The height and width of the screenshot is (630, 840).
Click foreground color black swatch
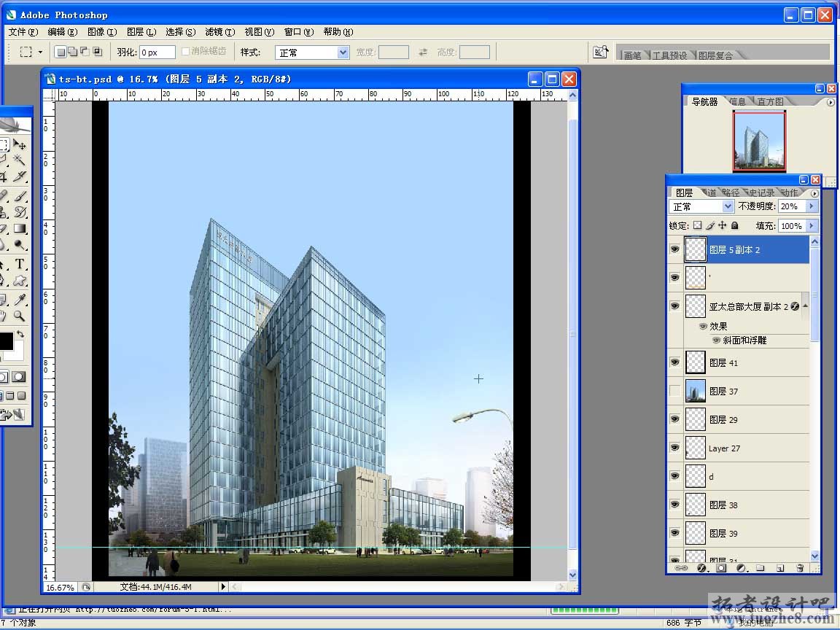coord(6,341)
